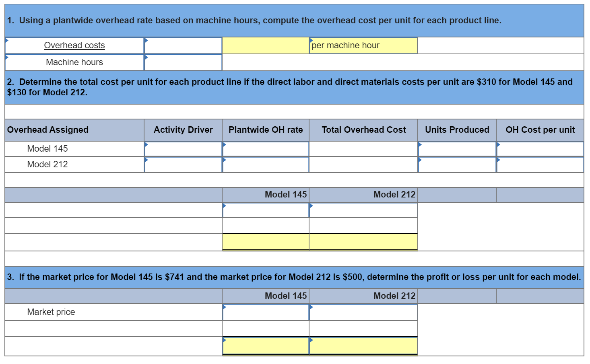Viewport: 590px width, 364px height.
Task: Click the 'Units Produced' column header
Action: [x=457, y=130]
